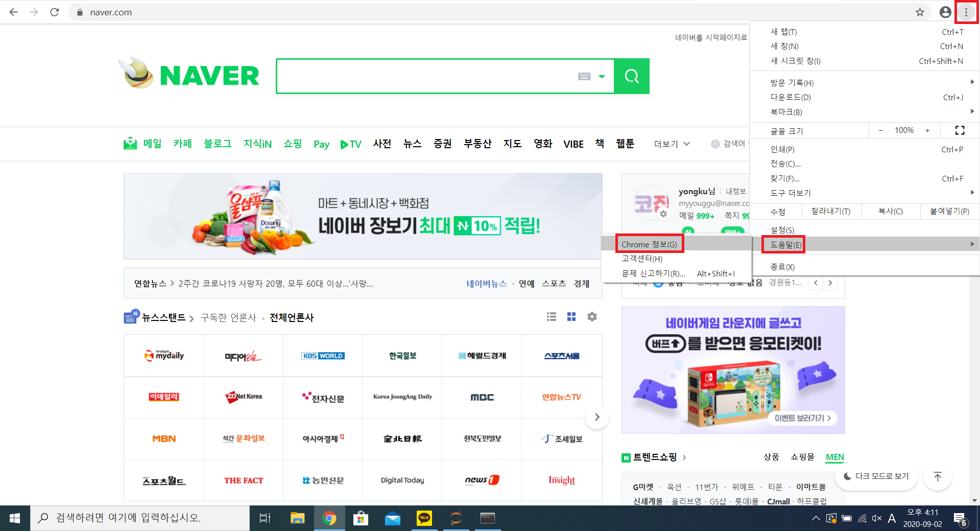Open the 지식iN link
Screen dimensions: 980x531
(x=257, y=144)
